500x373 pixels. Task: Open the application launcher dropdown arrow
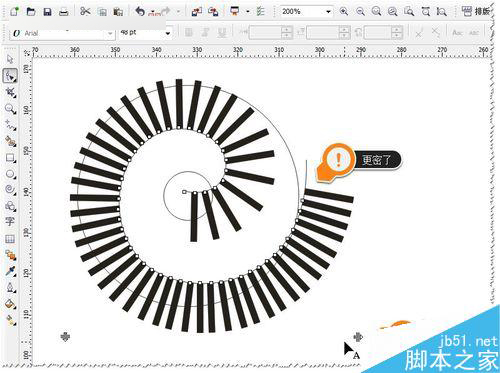[248, 12]
